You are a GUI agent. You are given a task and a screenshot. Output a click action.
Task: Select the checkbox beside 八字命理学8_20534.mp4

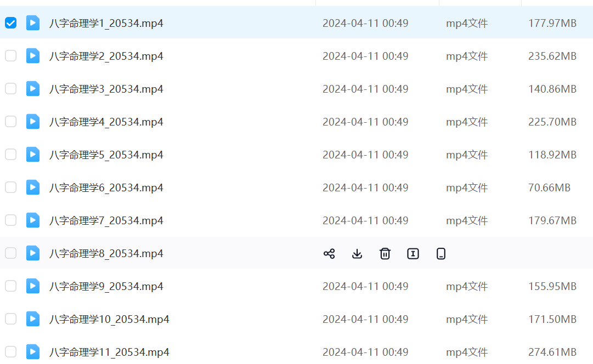10,253
